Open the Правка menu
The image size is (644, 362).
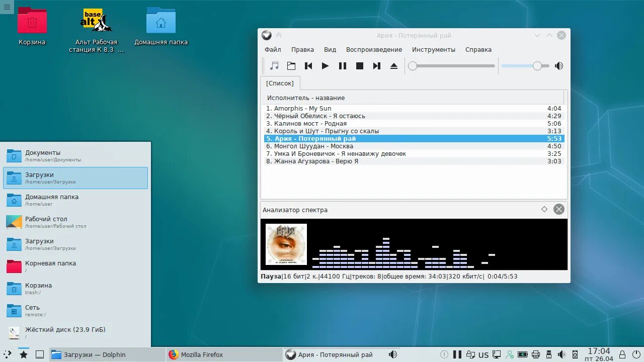tap(302, 50)
